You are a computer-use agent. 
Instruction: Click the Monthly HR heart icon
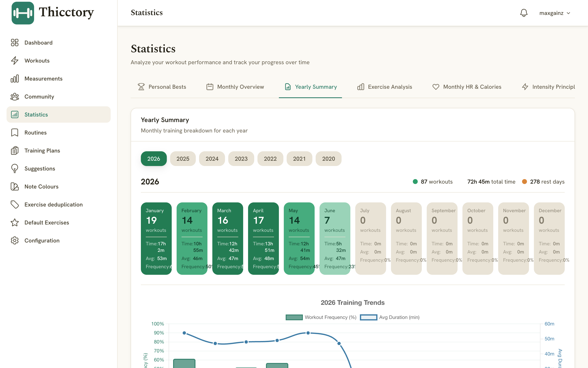[436, 87]
